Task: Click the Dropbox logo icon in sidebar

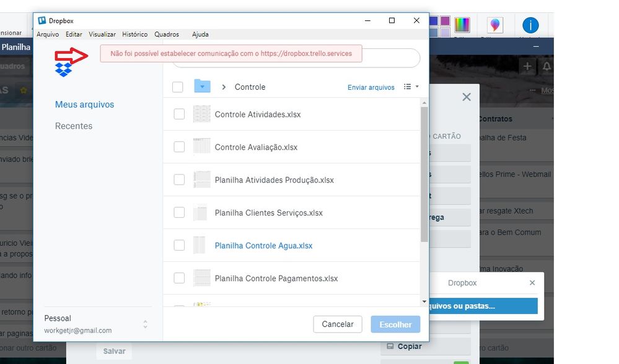Action: click(63, 70)
